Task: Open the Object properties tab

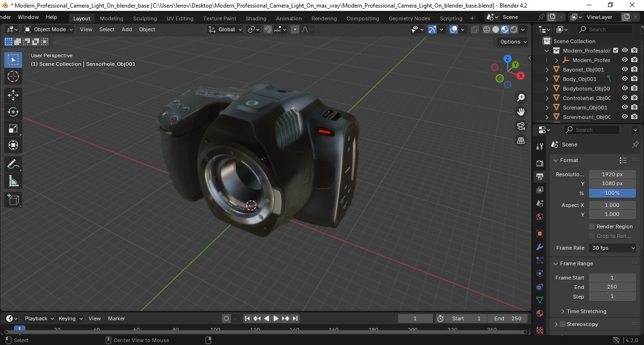Action: pos(539,234)
